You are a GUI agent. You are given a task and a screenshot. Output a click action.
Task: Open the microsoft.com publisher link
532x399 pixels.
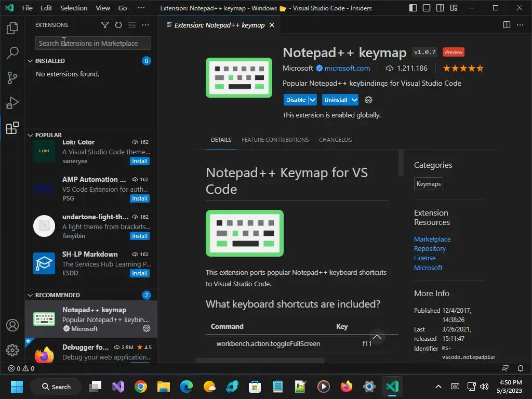pos(347,68)
